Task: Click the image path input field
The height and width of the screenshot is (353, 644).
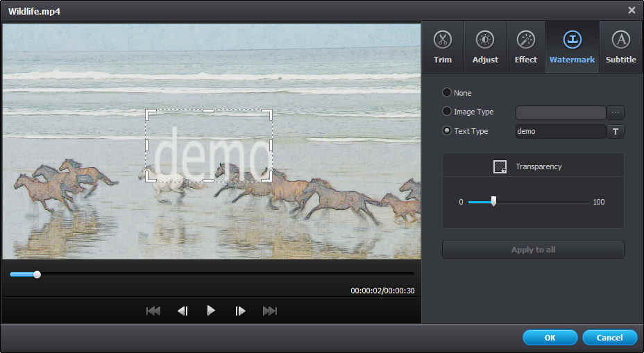Action: coord(561,112)
